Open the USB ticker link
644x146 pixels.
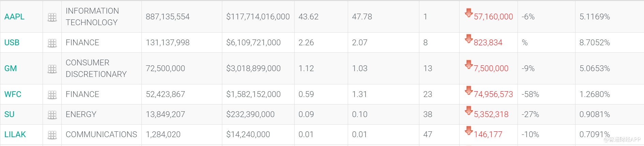(x=12, y=43)
